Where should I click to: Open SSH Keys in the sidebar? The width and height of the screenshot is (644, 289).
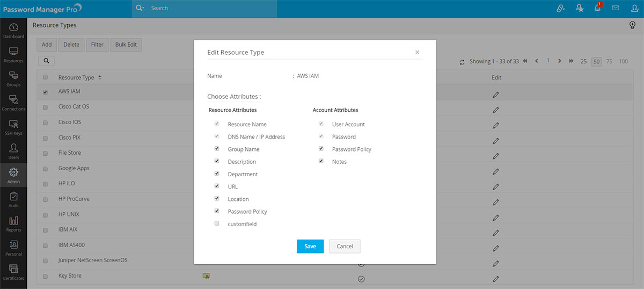click(x=13, y=127)
